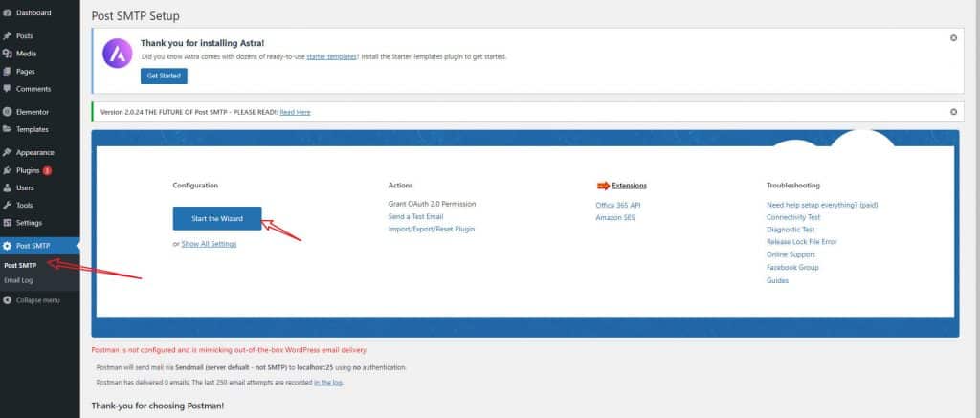This screenshot has height=418, width=980.
Task: Open the starter templates link
Action: (331, 56)
